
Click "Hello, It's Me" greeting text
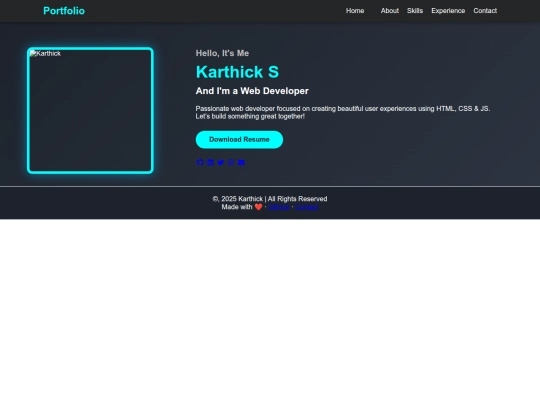click(x=222, y=53)
